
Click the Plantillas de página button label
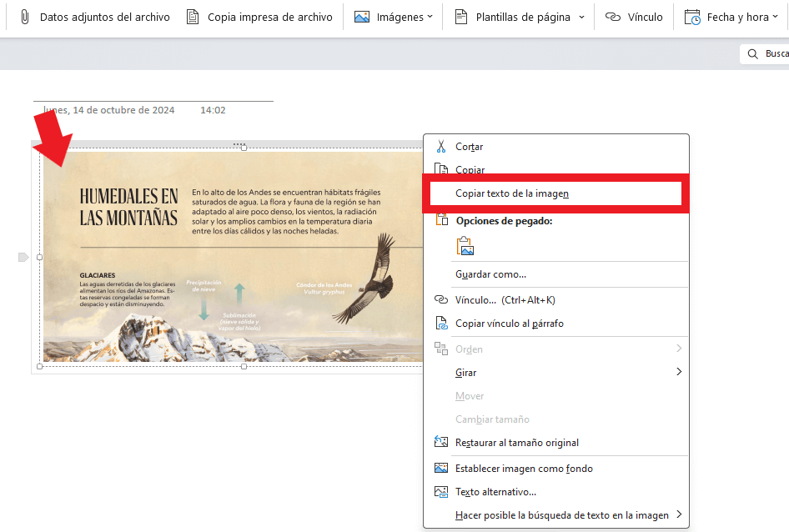(x=523, y=18)
